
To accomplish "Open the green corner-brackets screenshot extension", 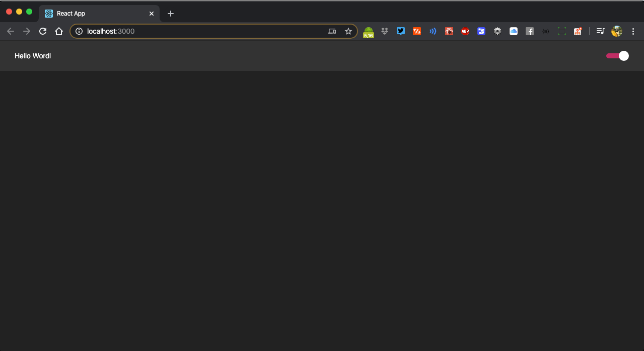I will [x=562, y=31].
